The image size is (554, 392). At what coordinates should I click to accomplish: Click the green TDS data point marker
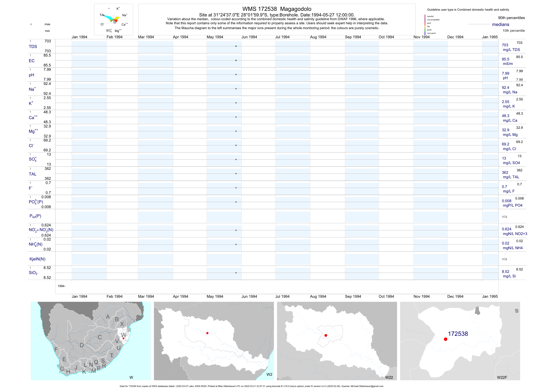236,46
